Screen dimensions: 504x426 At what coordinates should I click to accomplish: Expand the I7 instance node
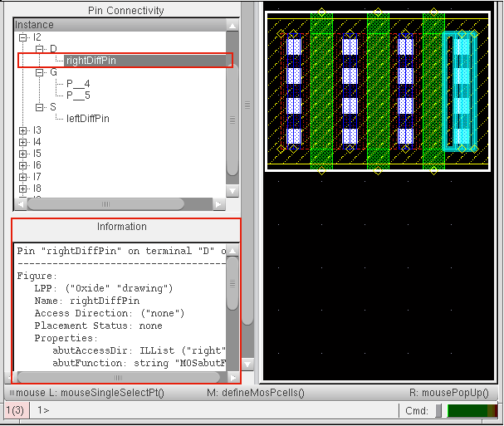[23, 177]
